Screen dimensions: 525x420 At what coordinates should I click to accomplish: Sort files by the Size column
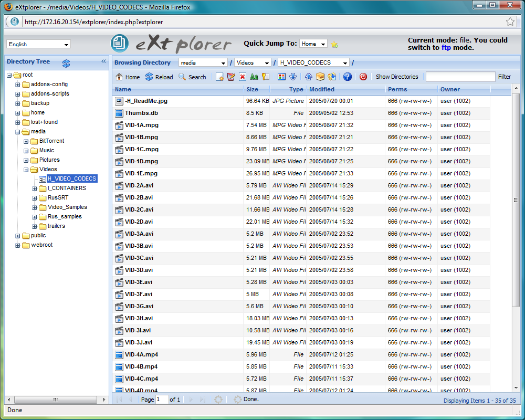tap(257, 89)
